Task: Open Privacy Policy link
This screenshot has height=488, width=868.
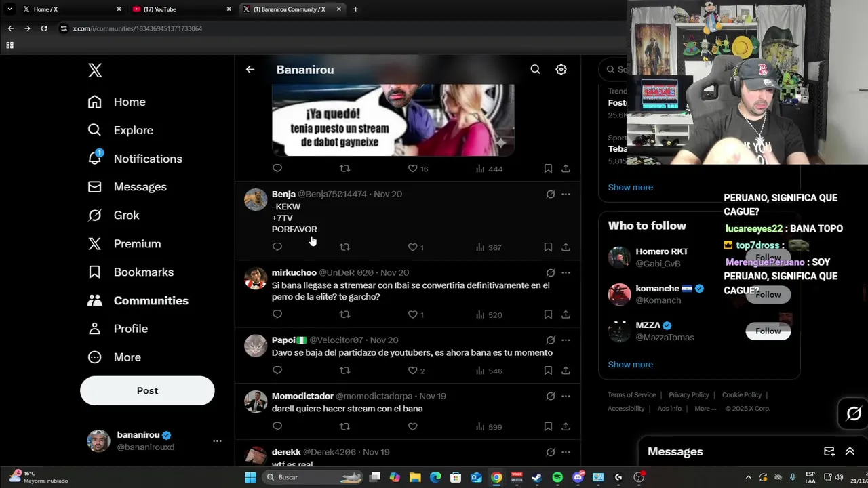Action: tap(688, 395)
